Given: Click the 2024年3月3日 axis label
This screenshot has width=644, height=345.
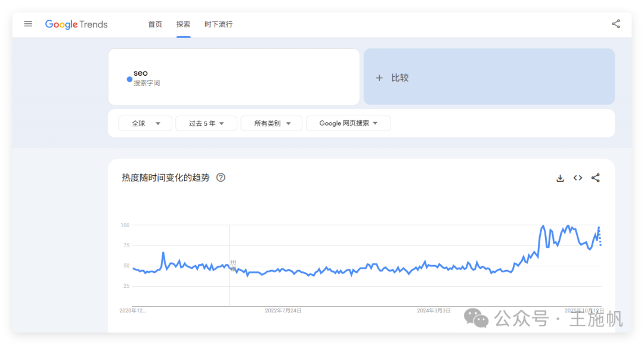Looking at the screenshot, I should [435, 310].
